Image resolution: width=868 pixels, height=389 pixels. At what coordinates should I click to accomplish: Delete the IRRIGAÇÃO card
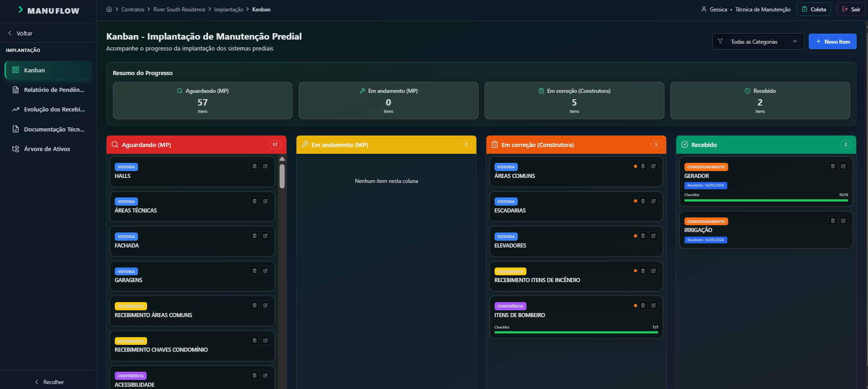(833, 221)
